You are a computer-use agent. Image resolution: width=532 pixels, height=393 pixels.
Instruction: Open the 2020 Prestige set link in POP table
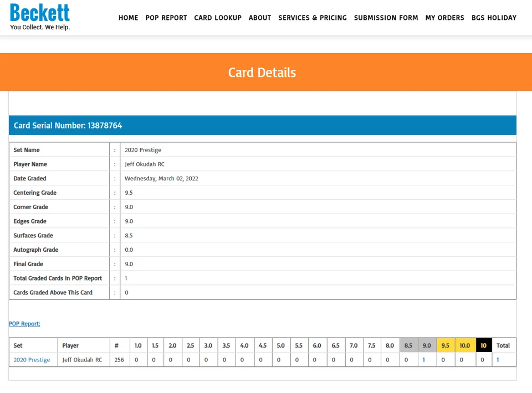coord(32,360)
